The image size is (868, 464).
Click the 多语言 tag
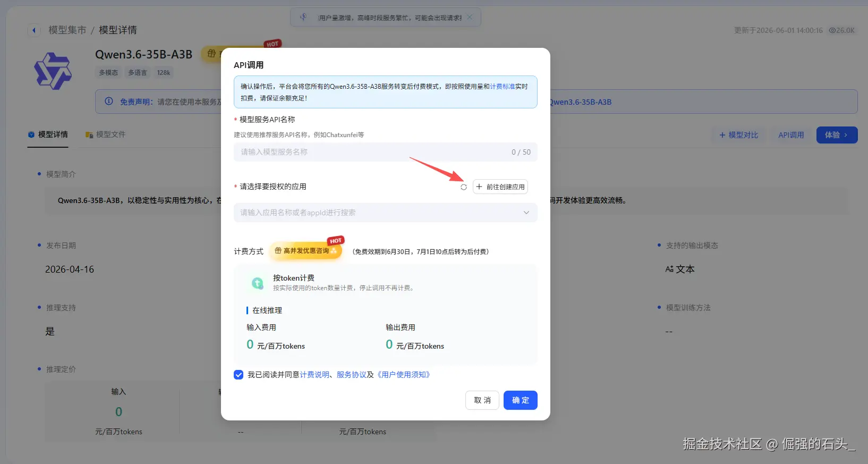tap(138, 73)
